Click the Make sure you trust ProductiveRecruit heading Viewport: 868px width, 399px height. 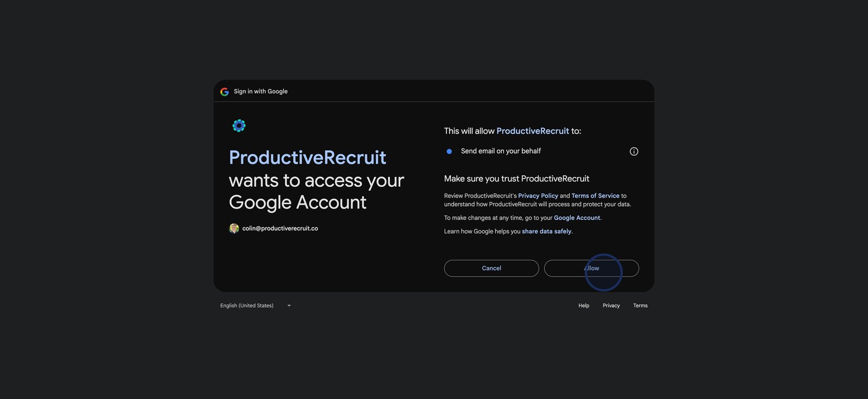516,179
